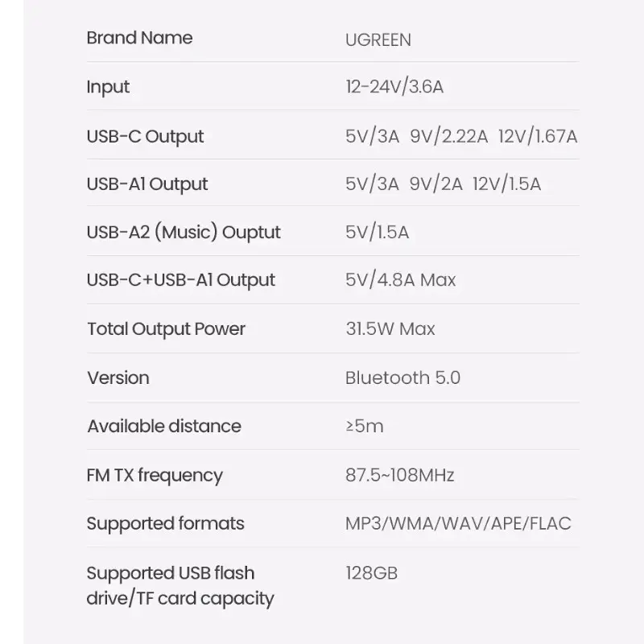This screenshot has height=644, width=644.
Task: Select the 5V/4.8A Max value
Action: tap(400, 280)
